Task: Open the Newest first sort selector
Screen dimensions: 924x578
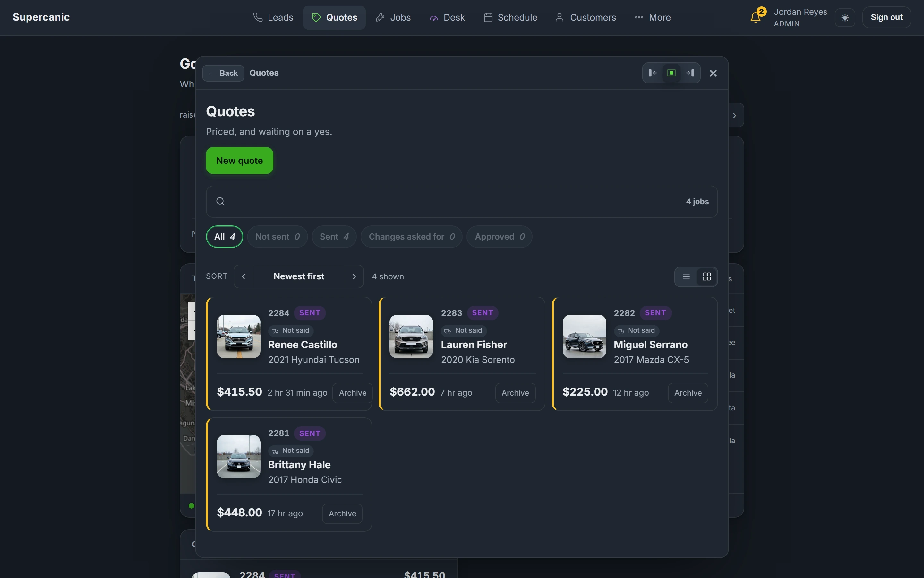Action: pyautogui.click(x=299, y=276)
